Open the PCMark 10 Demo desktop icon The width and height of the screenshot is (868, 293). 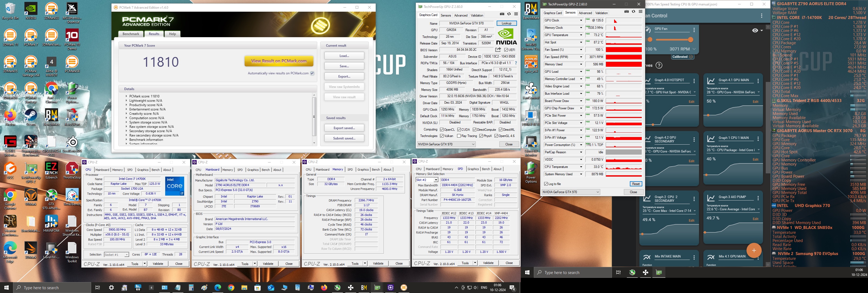(x=72, y=39)
